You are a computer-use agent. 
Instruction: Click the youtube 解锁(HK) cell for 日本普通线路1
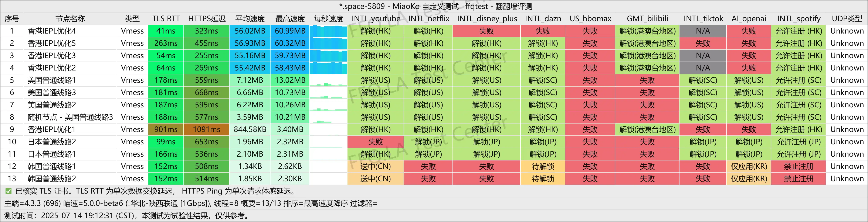click(375, 154)
